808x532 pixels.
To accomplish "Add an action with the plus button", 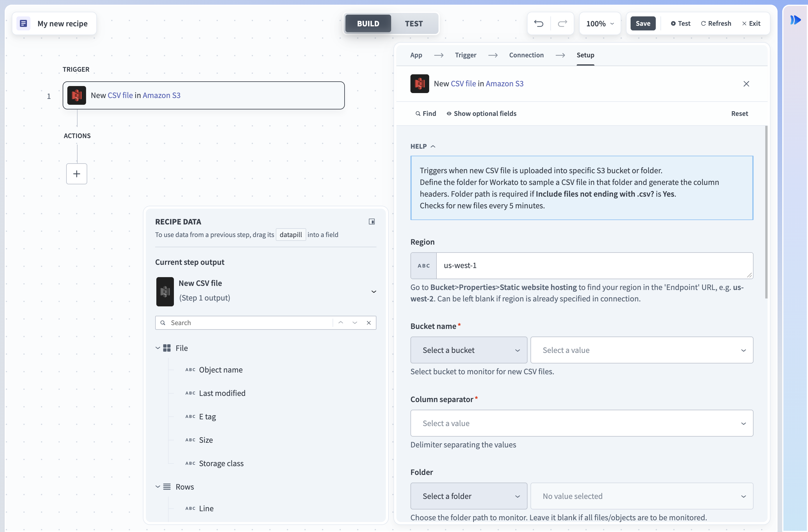I will pyautogui.click(x=77, y=174).
